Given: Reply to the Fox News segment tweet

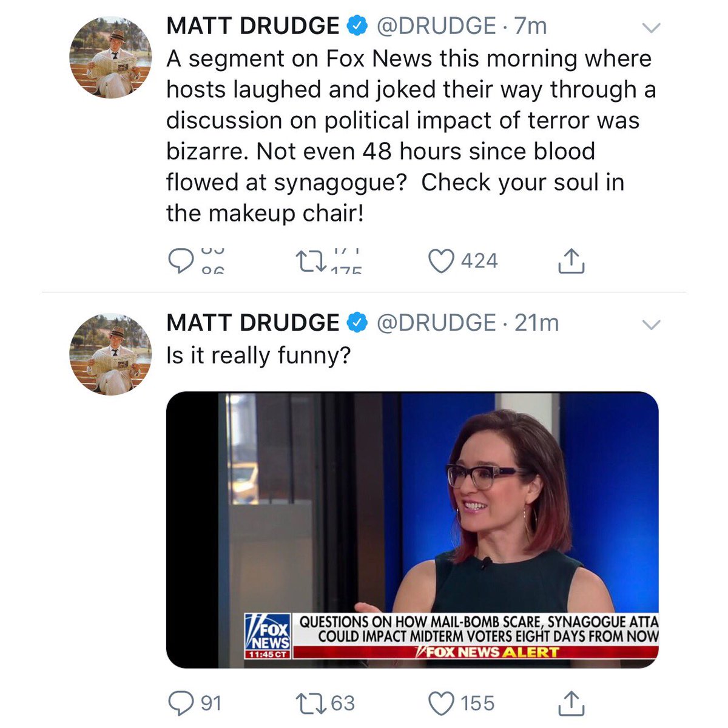Looking at the screenshot, I should click(x=180, y=261).
